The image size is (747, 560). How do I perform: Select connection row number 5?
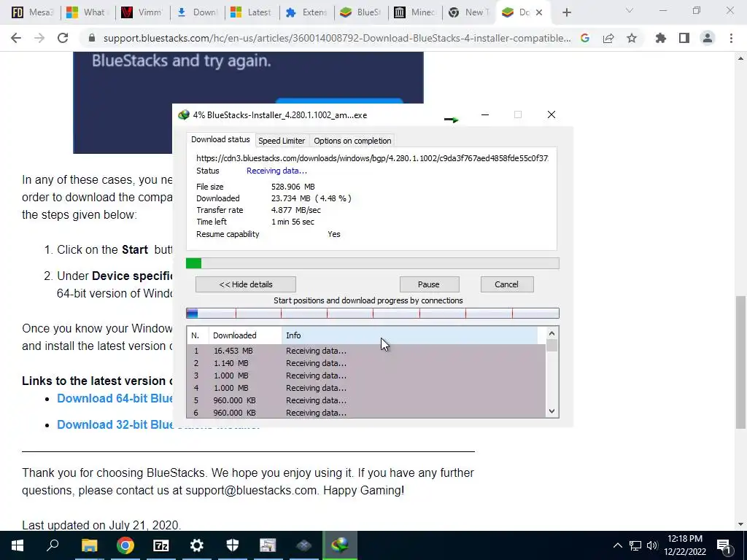[366, 400]
